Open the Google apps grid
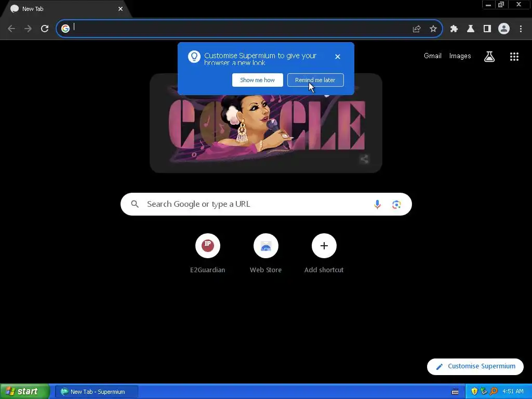 [x=514, y=57]
